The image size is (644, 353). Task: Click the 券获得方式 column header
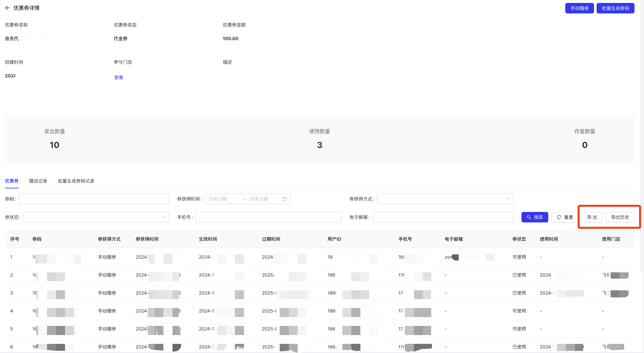point(109,239)
